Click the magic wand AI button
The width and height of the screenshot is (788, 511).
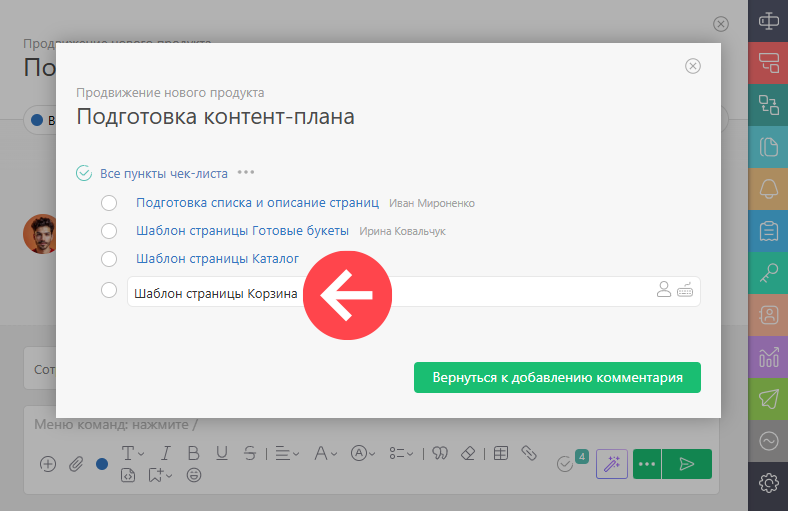click(612, 464)
